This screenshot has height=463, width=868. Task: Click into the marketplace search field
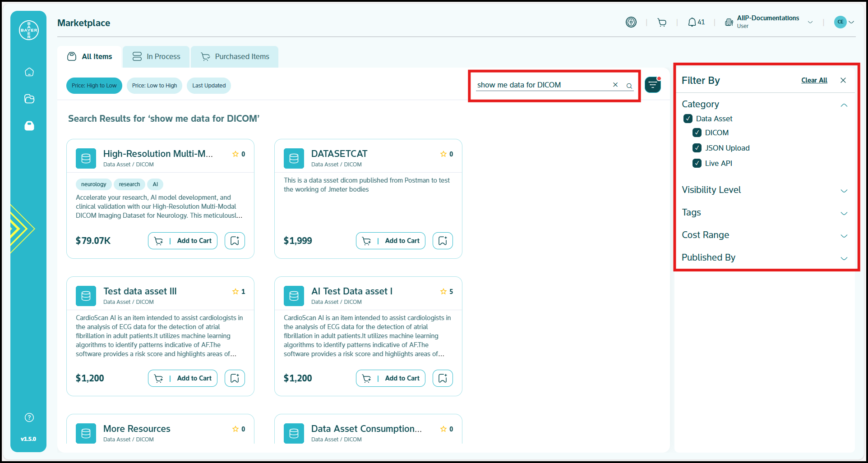click(x=541, y=85)
